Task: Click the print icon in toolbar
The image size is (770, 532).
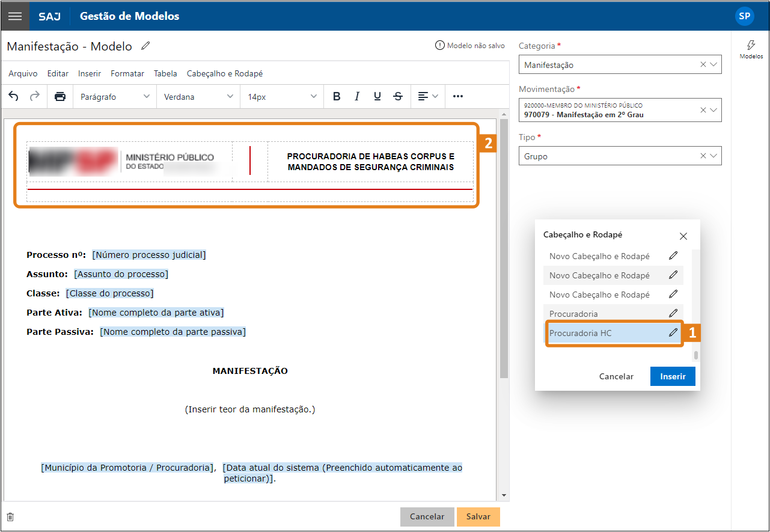Action: coord(60,96)
